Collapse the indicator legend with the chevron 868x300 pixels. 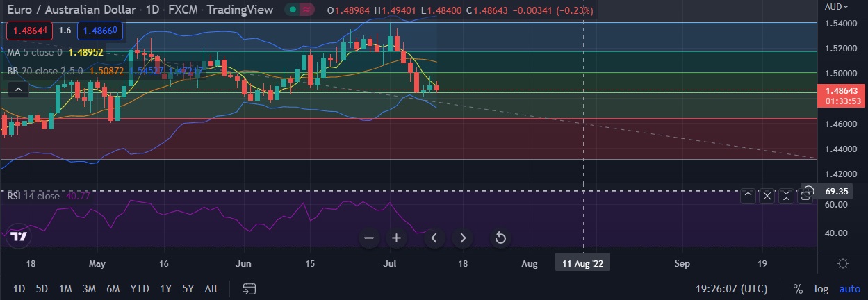click(x=19, y=89)
